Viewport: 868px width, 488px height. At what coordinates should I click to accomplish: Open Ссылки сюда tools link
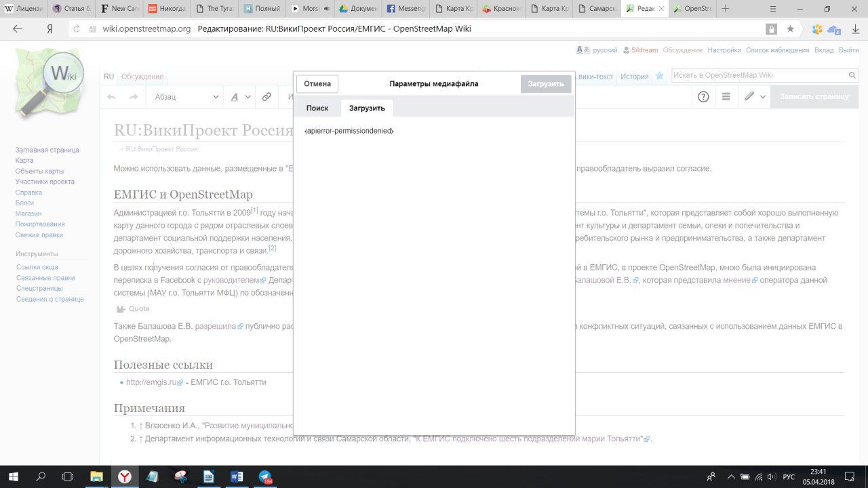(37, 267)
